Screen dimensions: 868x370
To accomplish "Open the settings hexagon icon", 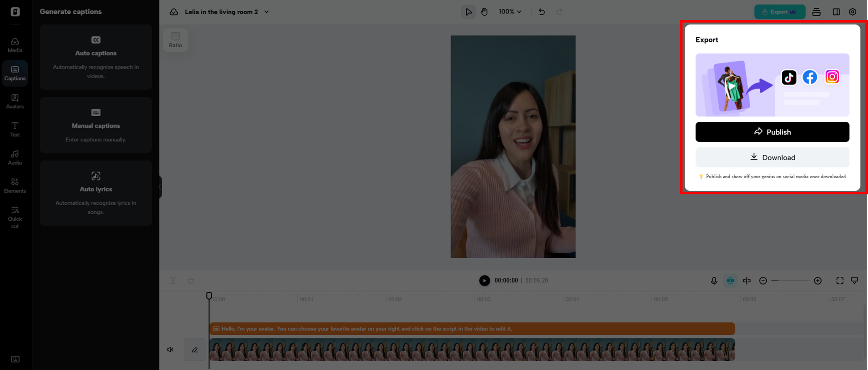I will [x=853, y=12].
